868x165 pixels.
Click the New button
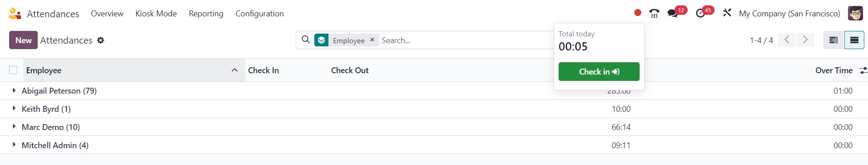[x=23, y=40]
